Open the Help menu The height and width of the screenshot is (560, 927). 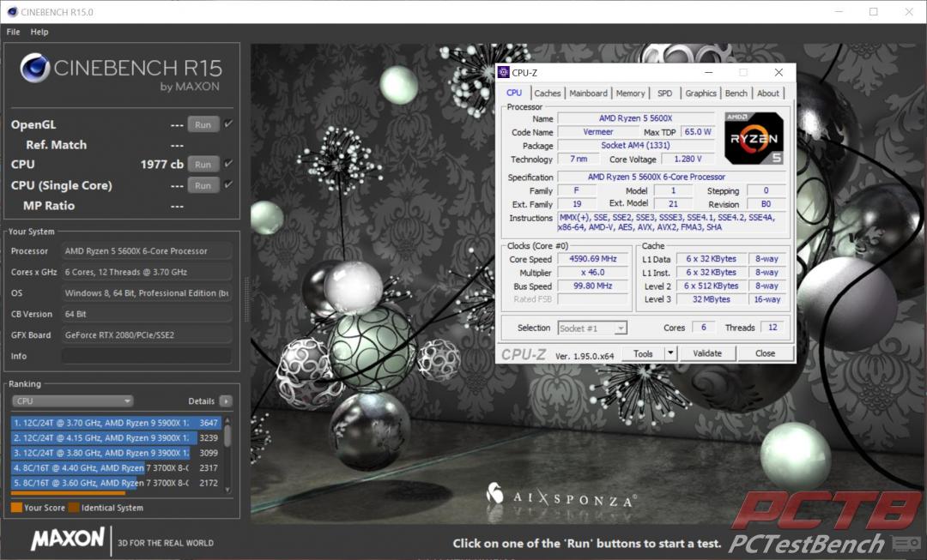[x=39, y=32]
